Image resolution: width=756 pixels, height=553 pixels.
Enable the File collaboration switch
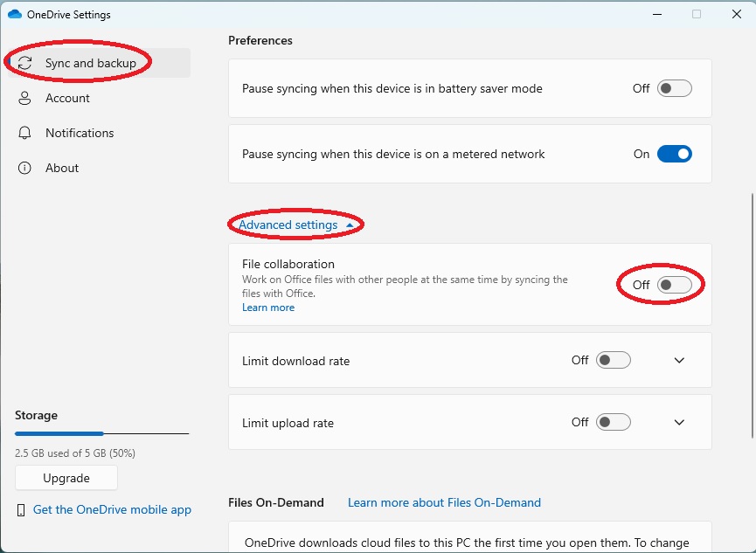coord(674,285)
